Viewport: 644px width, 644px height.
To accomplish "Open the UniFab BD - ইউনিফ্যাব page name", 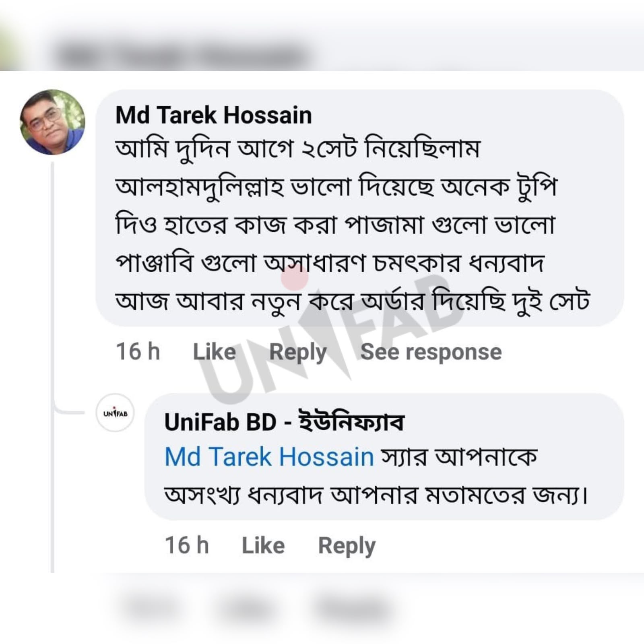I will [x=284, y=422].
